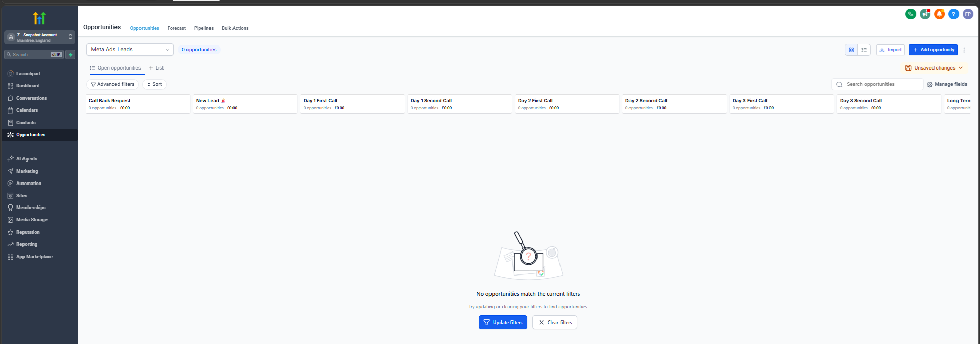The image size is (980, 344).
Task: Switch to list view layout
Action: 864,50
